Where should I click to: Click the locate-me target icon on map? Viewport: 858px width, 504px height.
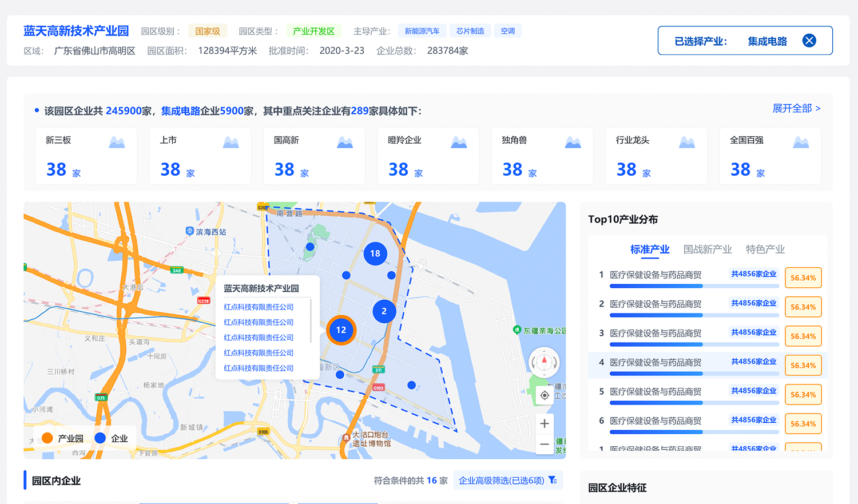(545, 395)
